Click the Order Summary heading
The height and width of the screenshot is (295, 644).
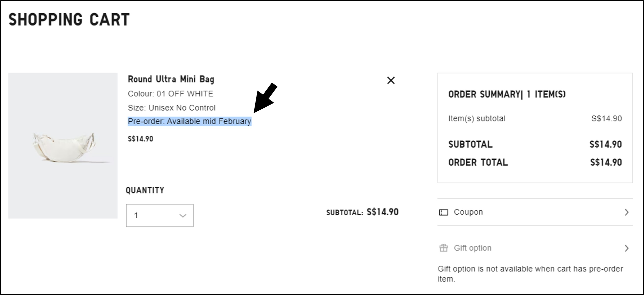507,95
